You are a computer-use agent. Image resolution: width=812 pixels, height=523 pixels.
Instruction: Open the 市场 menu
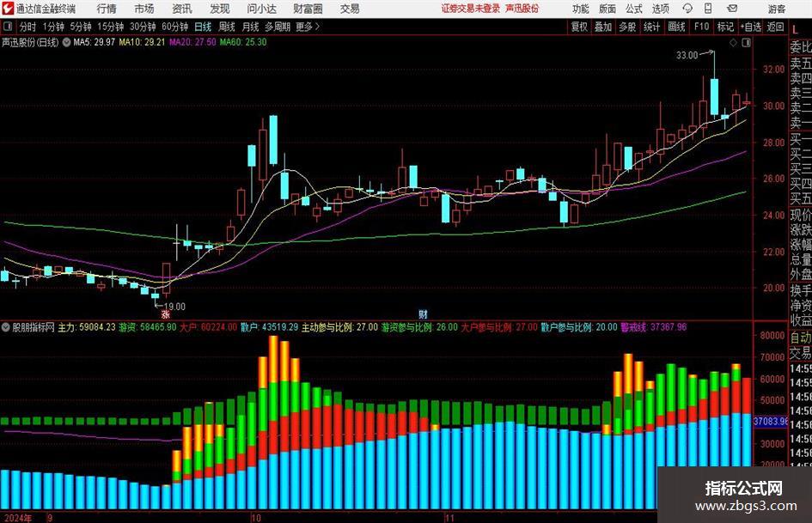144,9
